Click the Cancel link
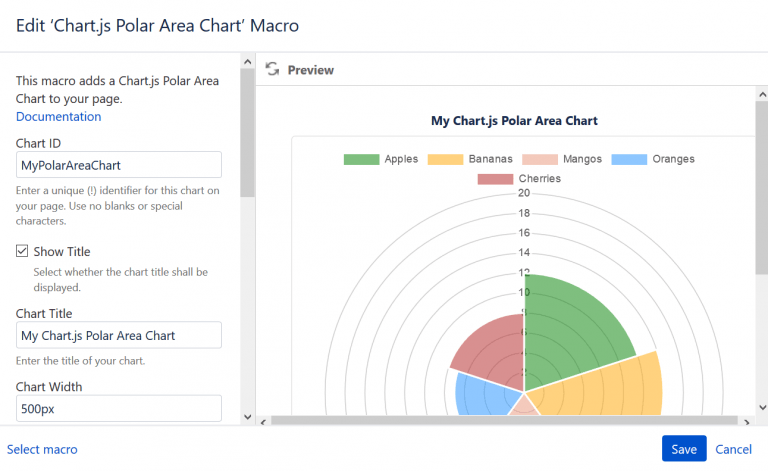The width and height of the screenshot is (768, 471). coord(733,449)
